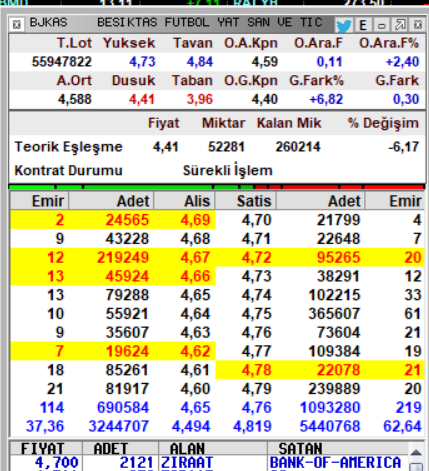This screenshot has height=471, width=429.
Task: Click A.Ort value 4,588
Action: (75, 99)
